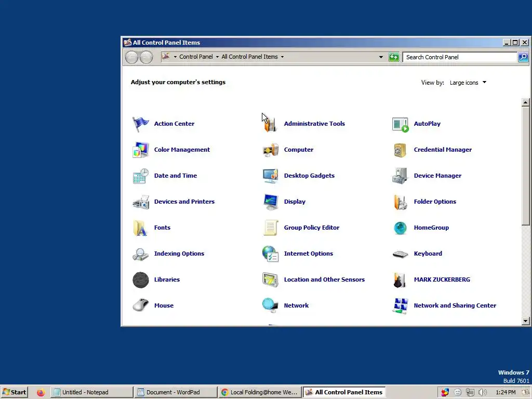This screenshot has height=399, width=532.
Task: Click the Network and Sharing Center text
Action: point(455,305)
